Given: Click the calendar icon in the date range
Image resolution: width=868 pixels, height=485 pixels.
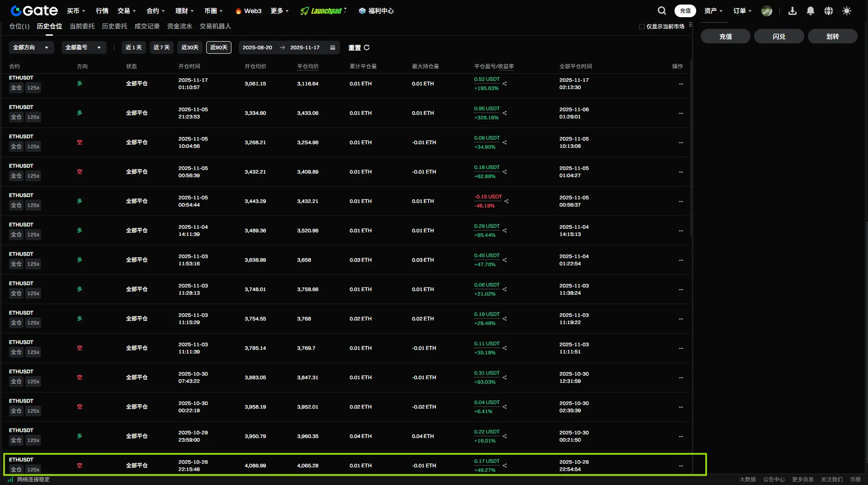Looking at the screenshot, I should coord(333,47).
